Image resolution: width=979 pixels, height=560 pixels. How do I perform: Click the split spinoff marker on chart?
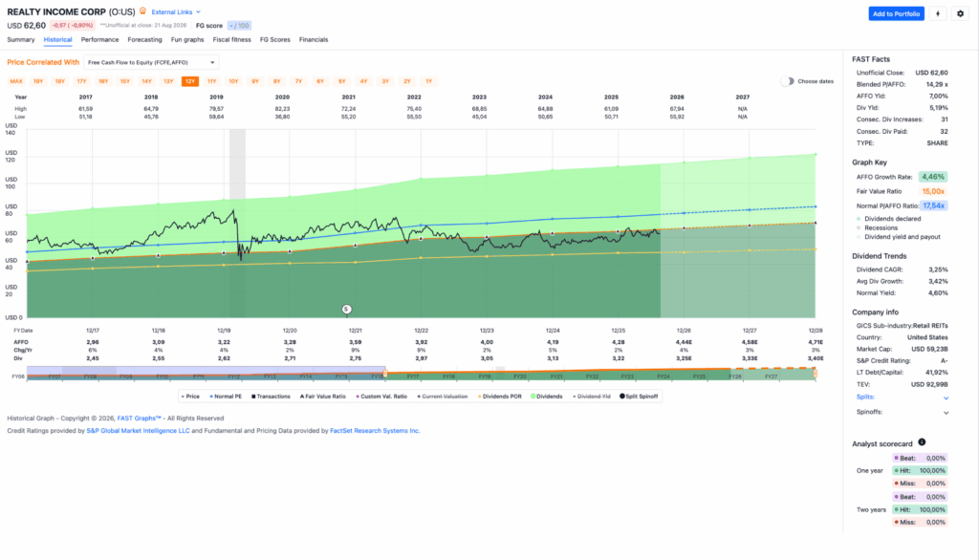point(346,309)
